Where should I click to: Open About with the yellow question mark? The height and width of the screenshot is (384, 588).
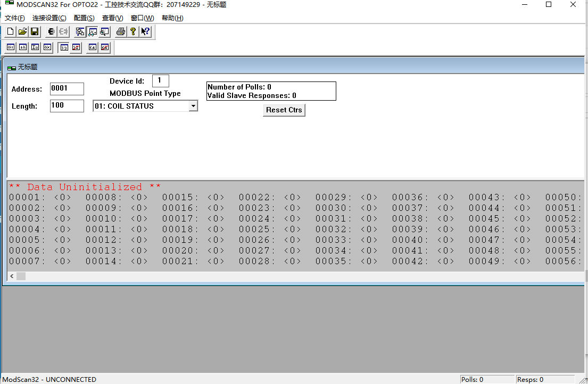[x=133, y=32]
